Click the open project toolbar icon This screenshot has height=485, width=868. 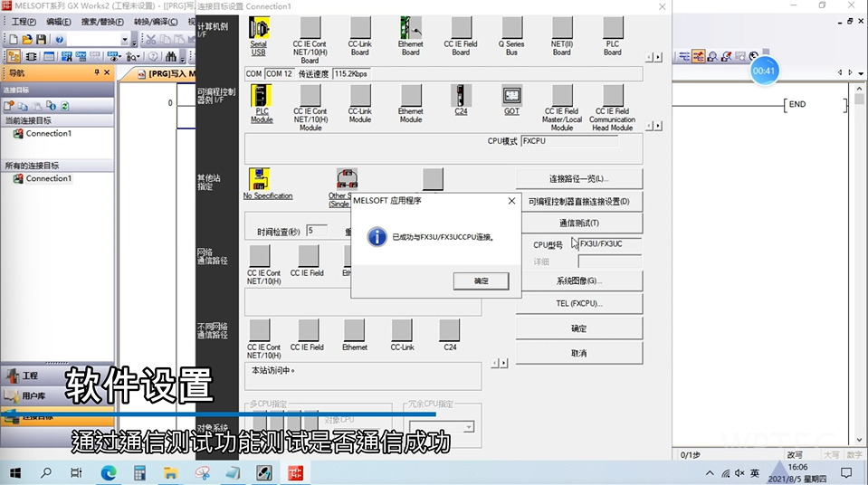(x=26, y=39)
